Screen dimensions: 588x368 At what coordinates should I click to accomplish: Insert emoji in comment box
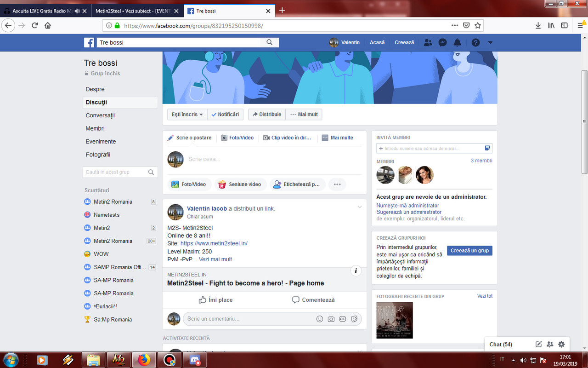(x=320, y=319)
